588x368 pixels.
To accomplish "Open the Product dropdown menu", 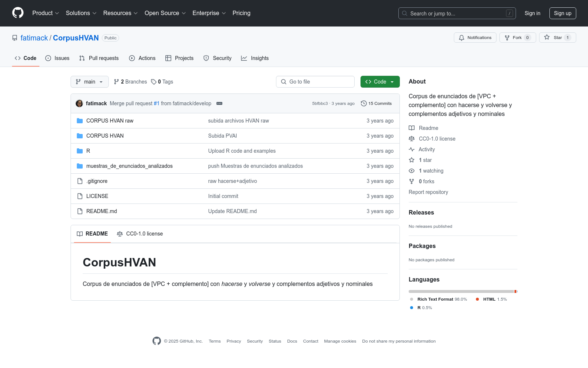I will 46,13.
